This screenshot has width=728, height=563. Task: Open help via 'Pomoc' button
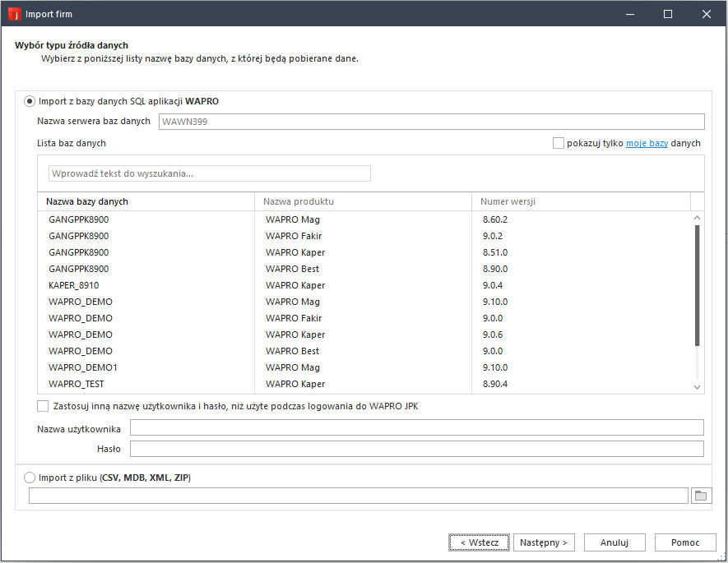click(x=685, y=542)
